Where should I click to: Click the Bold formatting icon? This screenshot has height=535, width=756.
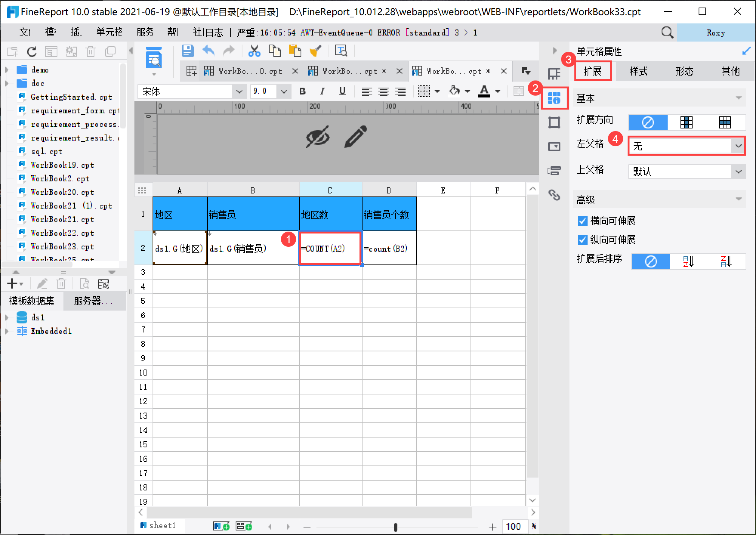tap(302, 91)
